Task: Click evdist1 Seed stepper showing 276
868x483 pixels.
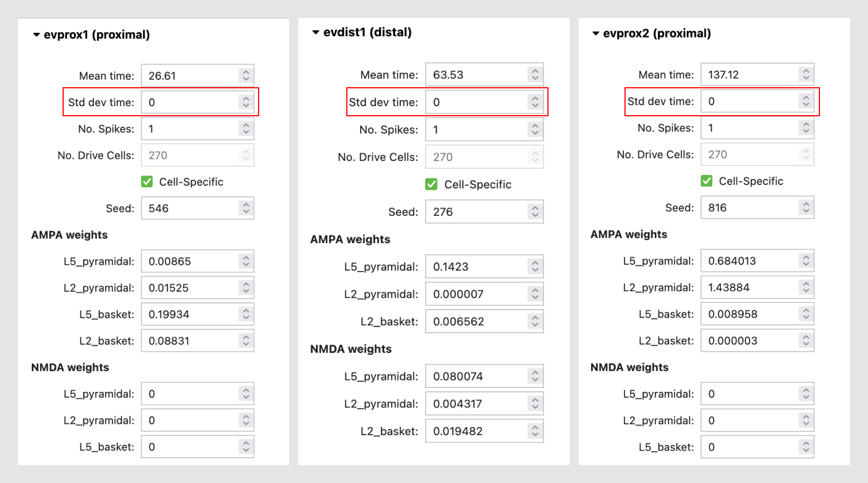Action: 535,212
